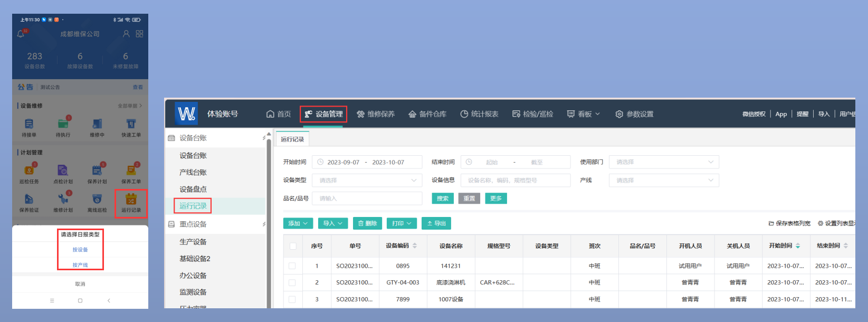Open 备件仓库 in top navigation

(x=427, y=114)
